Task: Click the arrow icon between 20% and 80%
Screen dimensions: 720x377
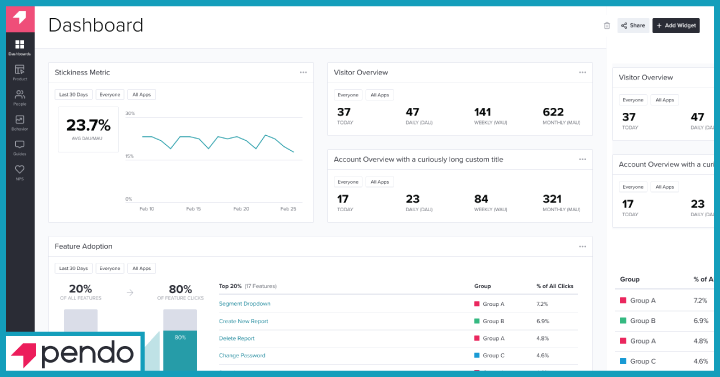Action: (x=130, y=293)
